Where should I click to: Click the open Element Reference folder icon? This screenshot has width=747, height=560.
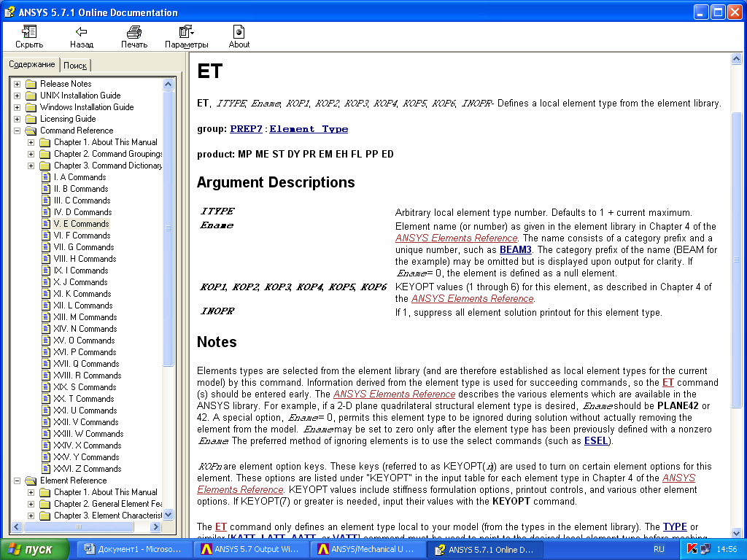tap(31, 481)
